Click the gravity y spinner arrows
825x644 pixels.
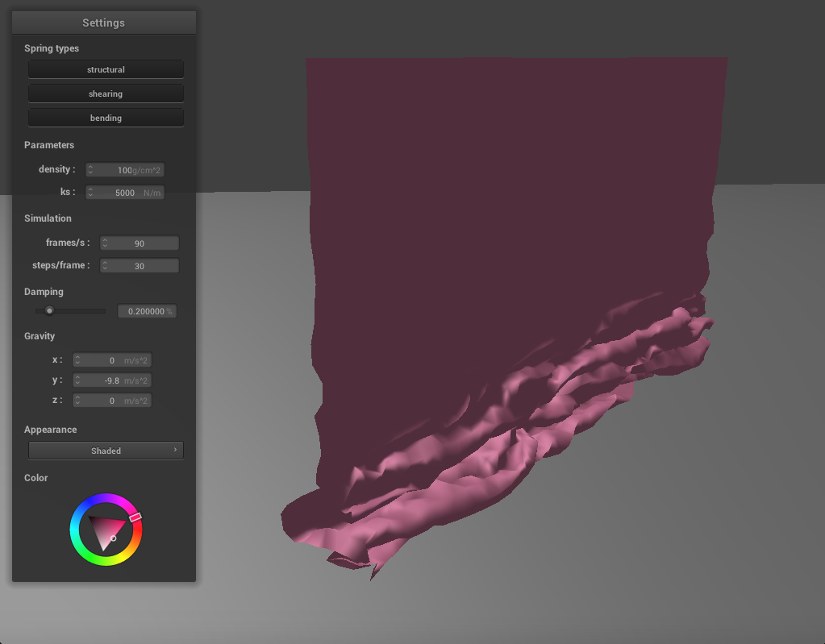(78, 380)
